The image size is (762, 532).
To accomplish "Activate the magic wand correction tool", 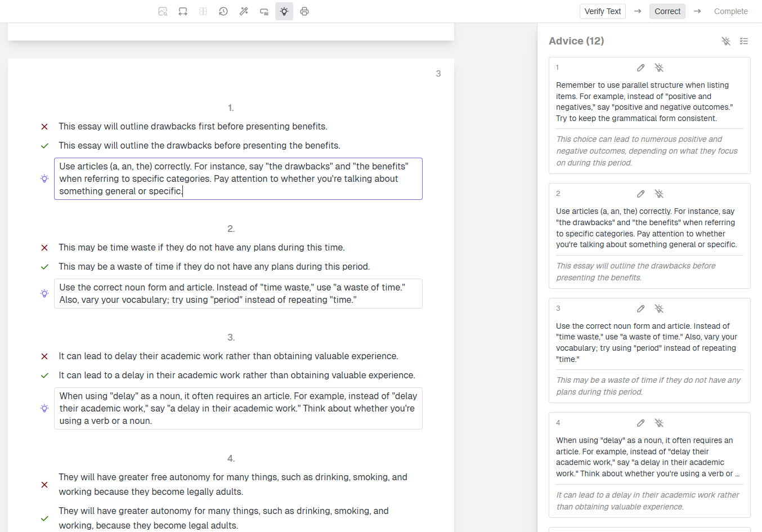I will coord(244,11).
